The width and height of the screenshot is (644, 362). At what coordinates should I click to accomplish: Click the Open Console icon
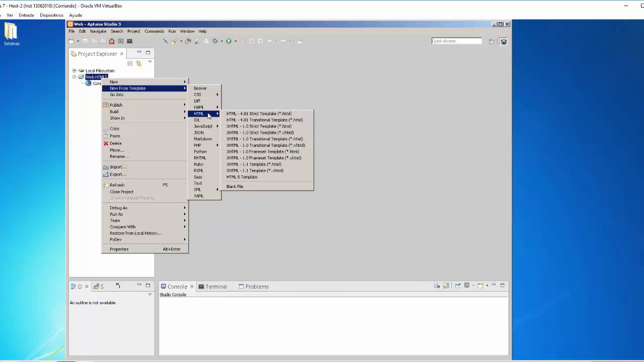pos(481,286)
